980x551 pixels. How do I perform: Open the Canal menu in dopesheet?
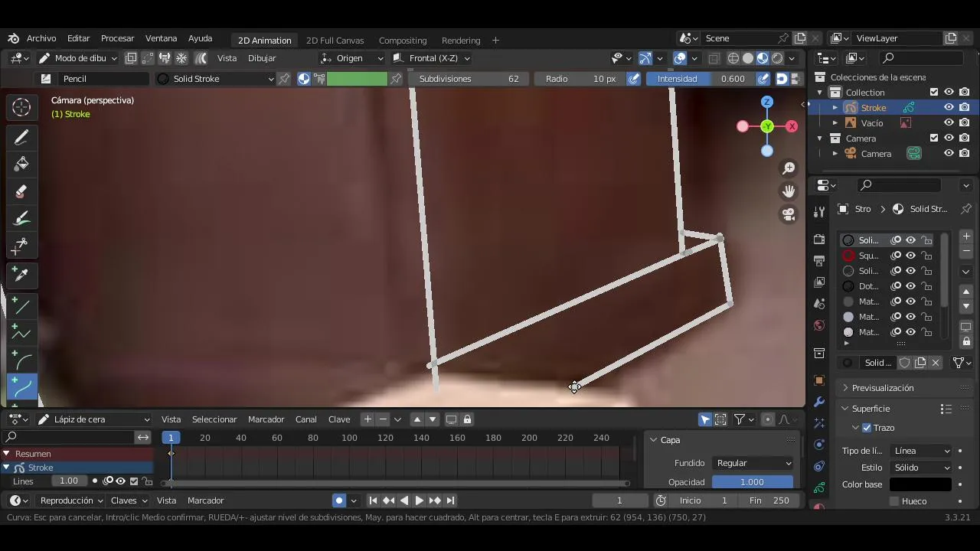[x=306, y=419]
